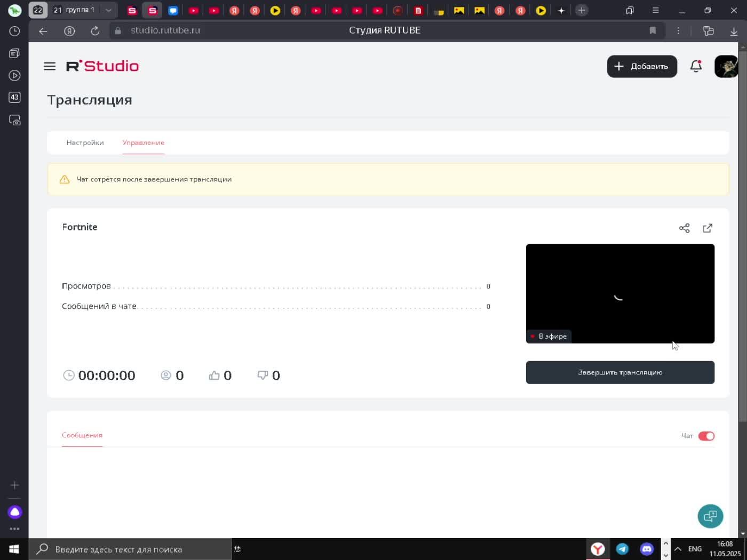The height and width of the screenshot is (560, 747).
Task: Open the tab counter showing 22
Action: (x=38, y=10)
